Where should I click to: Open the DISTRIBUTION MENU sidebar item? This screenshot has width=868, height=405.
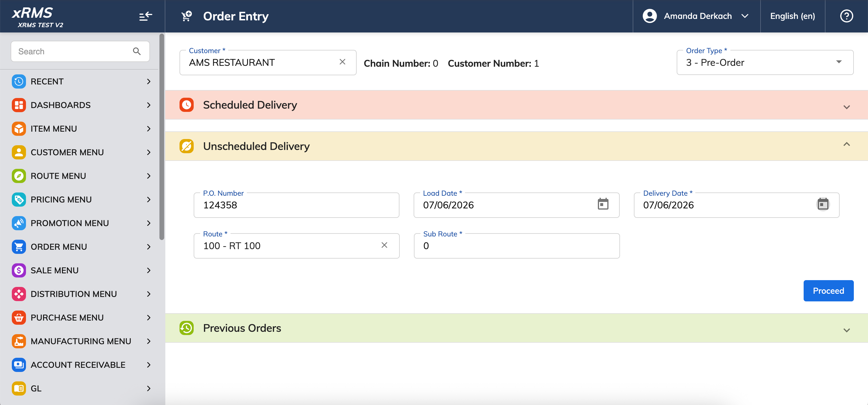click(81, 294)
